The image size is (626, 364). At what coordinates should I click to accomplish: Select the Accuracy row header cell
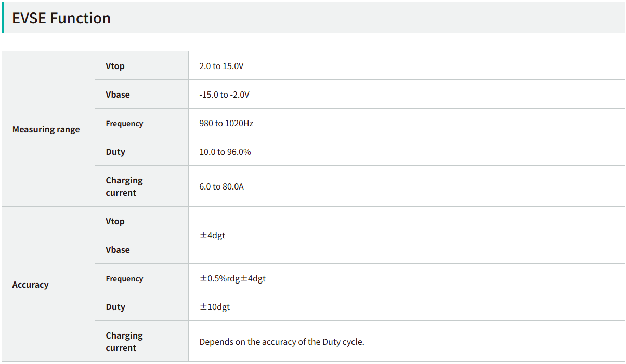(x=31, y=285)
